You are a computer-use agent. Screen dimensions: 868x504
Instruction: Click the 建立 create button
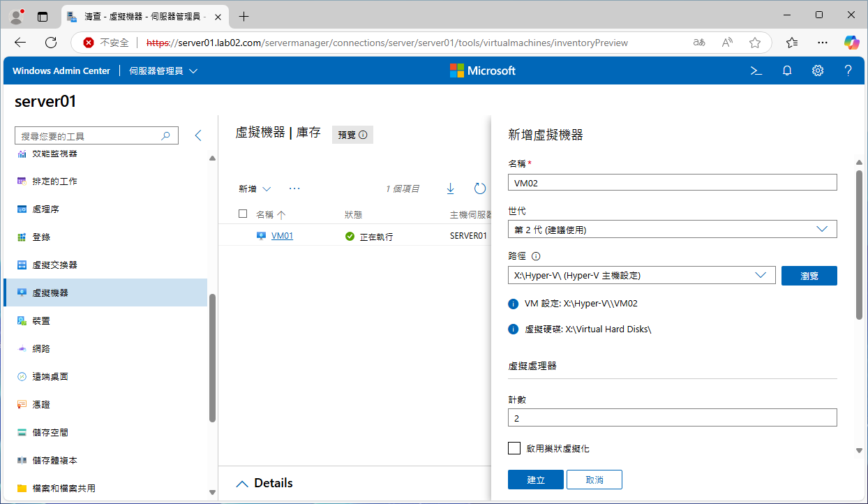tap(536, 480)
